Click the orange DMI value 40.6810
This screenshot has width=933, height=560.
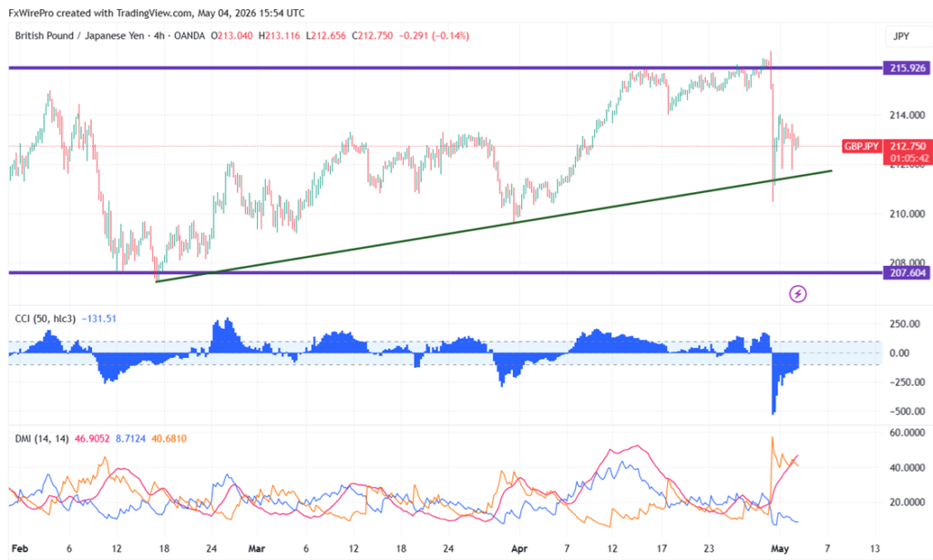coord(169,439)
